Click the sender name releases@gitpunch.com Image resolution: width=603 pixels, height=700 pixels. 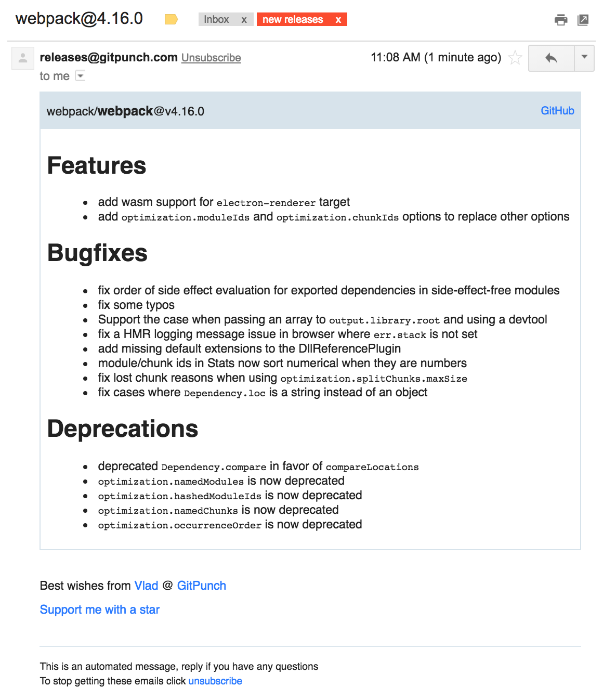pyautogui.click(x=109, y=57)
